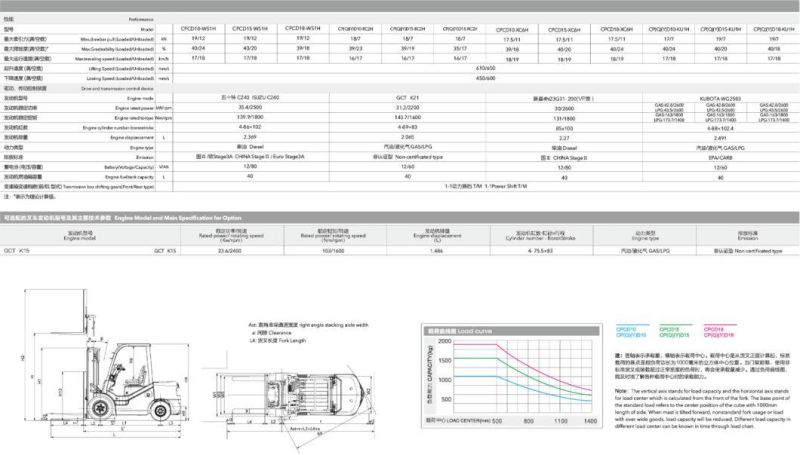800x455 pixels.
Task: Click rated power value '35.4/2500'
Action: (x=250, y=108)
